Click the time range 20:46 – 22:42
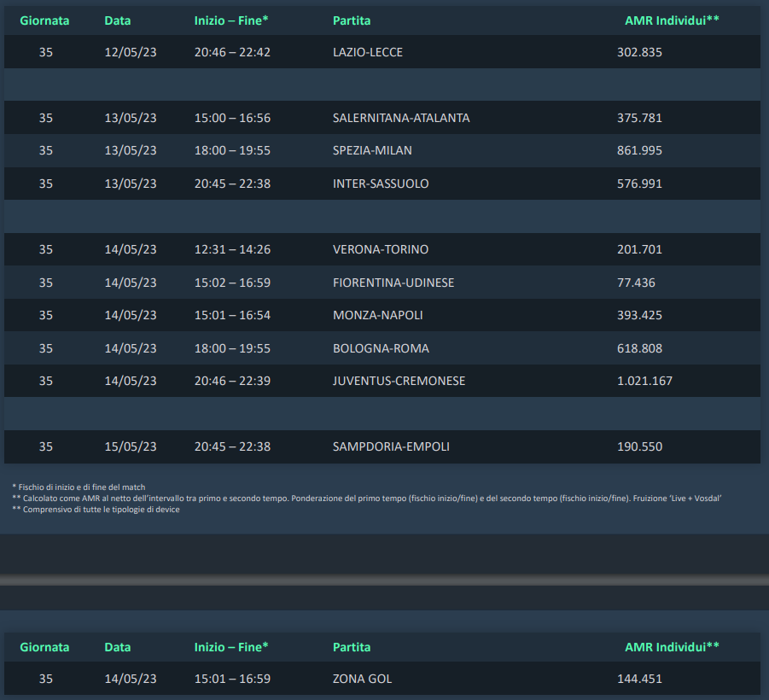This screenshot has width=769, height=700. 232,52
